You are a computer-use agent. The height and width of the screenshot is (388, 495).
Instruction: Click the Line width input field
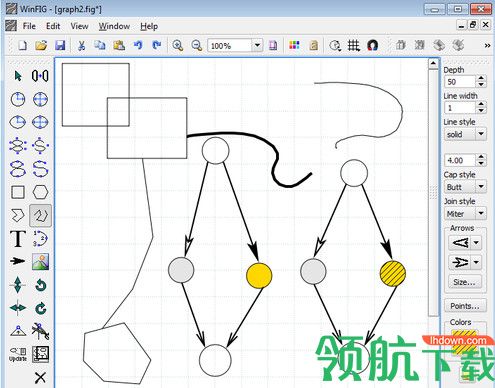tap(460, 108)
